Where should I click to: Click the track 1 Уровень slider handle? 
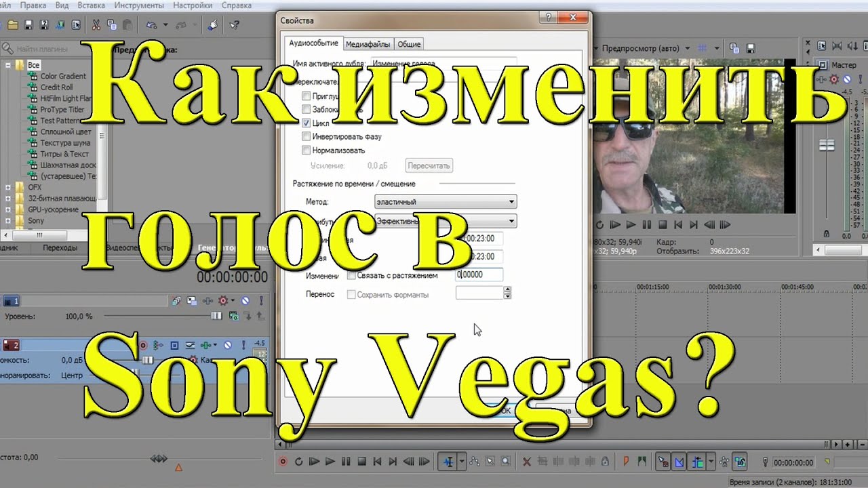216,316
